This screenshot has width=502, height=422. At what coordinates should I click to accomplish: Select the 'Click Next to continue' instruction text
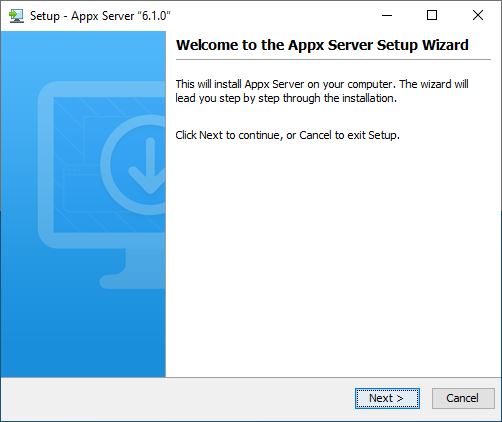[287, 135]
